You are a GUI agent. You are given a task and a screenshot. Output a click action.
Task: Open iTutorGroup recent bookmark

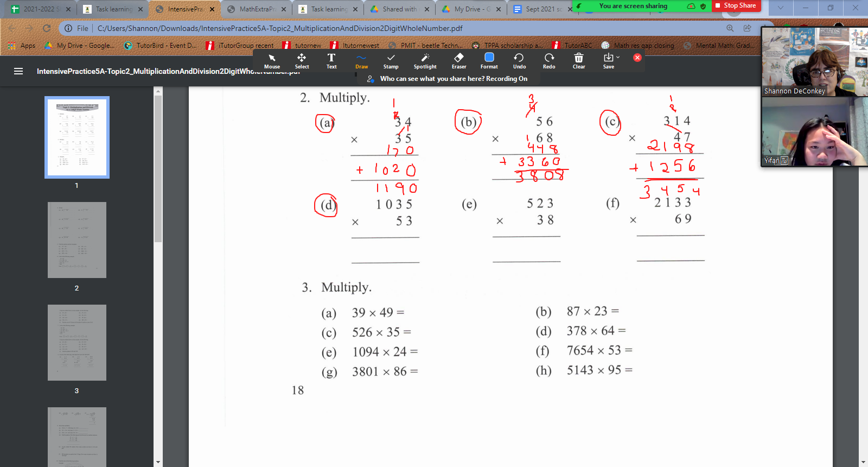click(x=240, y=46)
